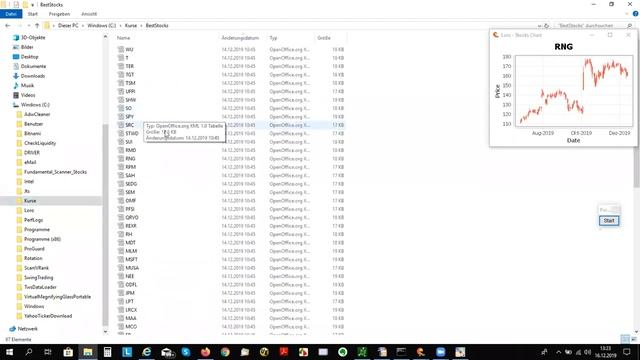Click the Kurse breadcrumb segment

131,25
